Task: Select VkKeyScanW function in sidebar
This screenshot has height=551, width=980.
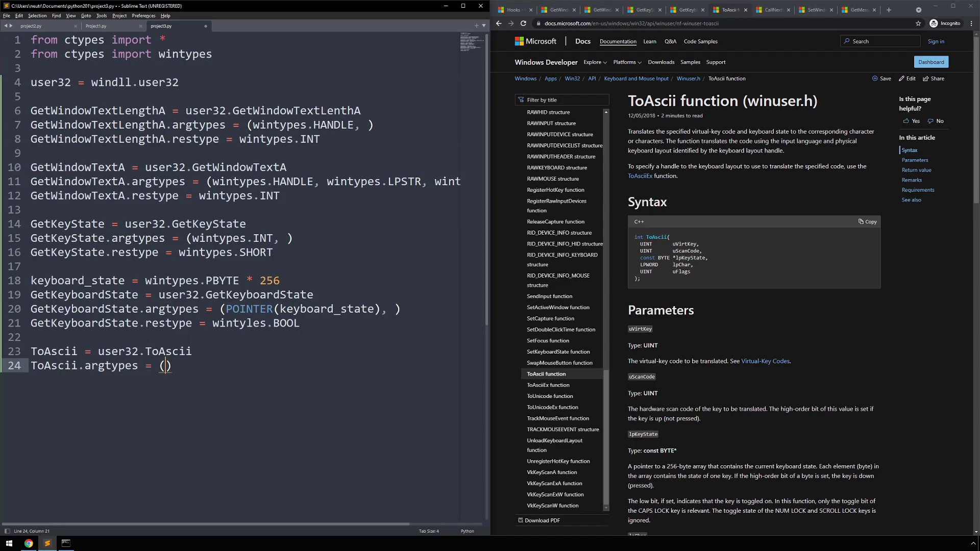Action: pos(552,506)
